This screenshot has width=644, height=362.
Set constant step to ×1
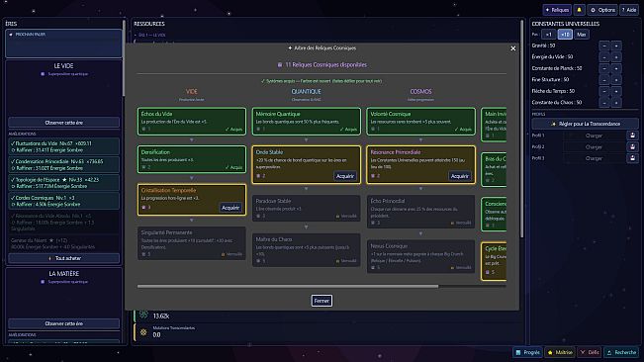pyautogui.click(x=549, y=35)
